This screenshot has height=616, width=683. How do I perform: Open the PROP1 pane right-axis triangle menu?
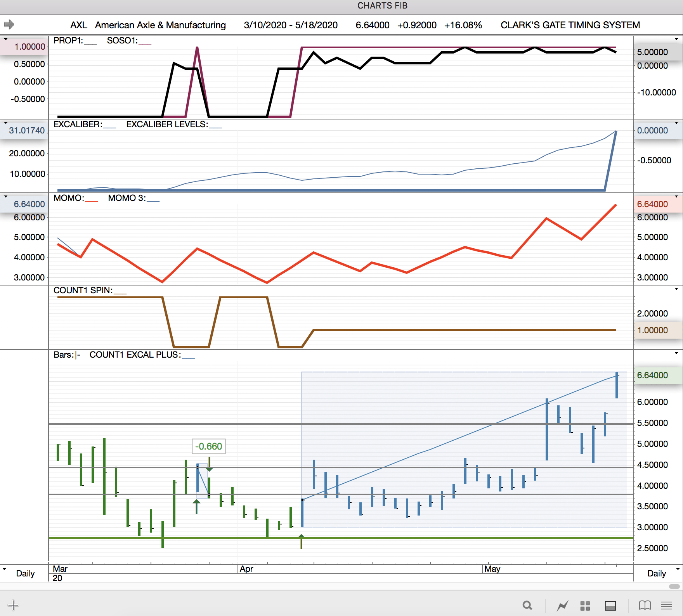[x=676, y=39]
